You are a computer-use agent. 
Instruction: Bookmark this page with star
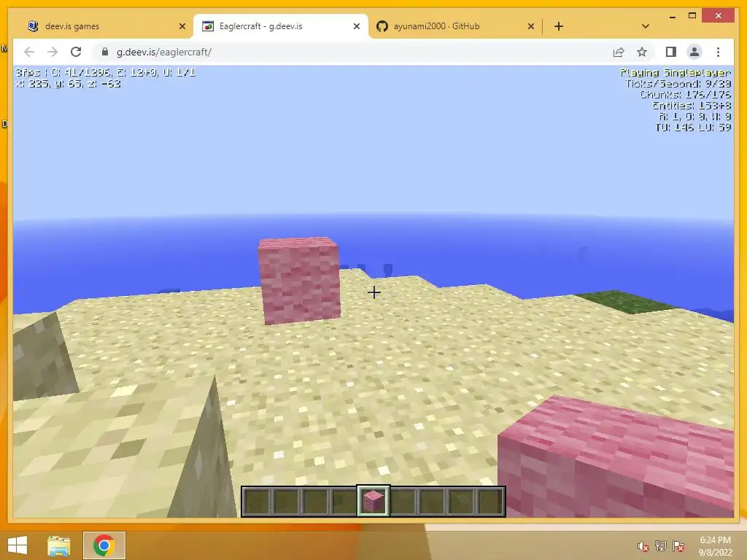point(642,52)
